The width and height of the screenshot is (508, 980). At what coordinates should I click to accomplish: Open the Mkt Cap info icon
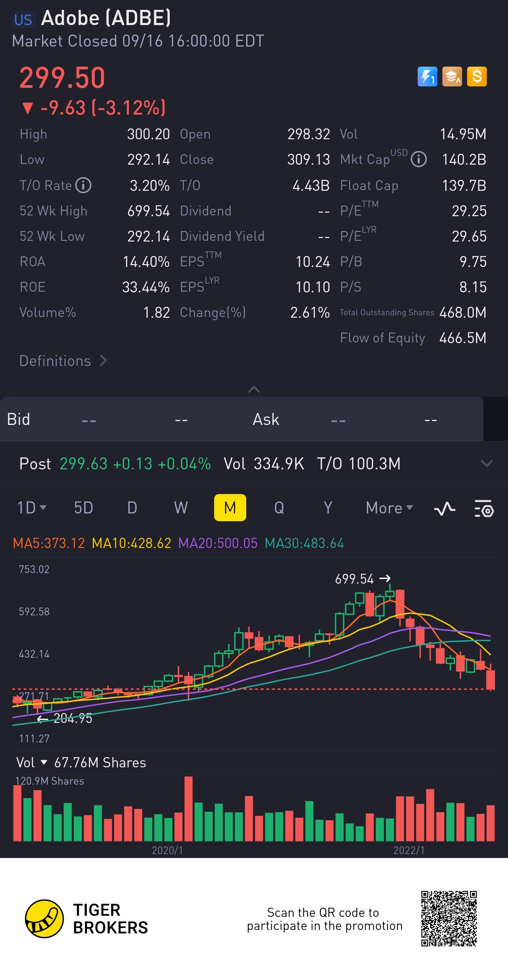click(x=419, y=159)
